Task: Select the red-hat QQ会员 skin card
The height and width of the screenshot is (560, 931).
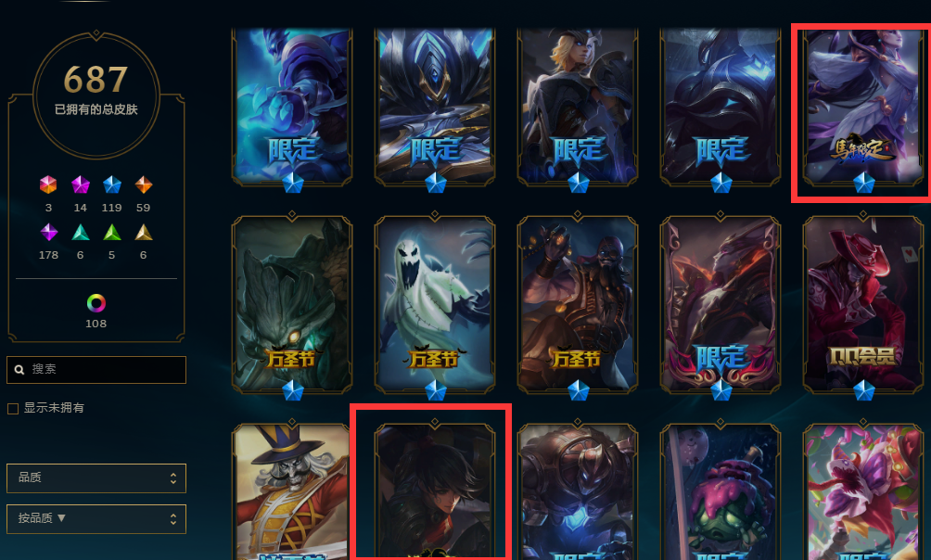Action: [862, 305]
